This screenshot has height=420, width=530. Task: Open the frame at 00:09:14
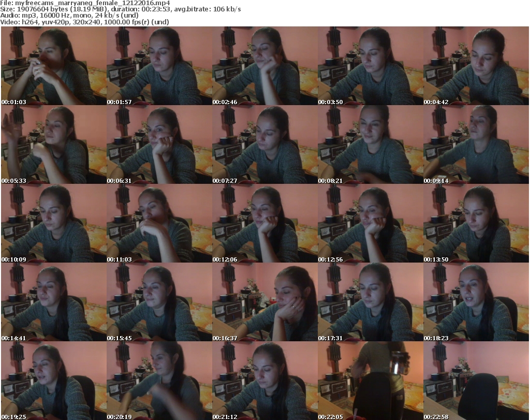[x=476, y=144]
